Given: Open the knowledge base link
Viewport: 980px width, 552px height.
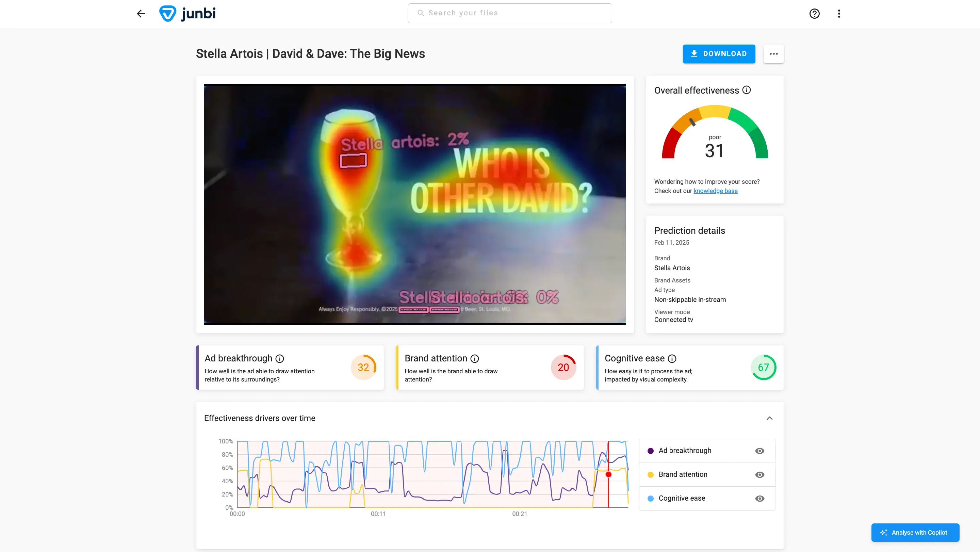Looking at the screenshot, I should coord(715,191).
